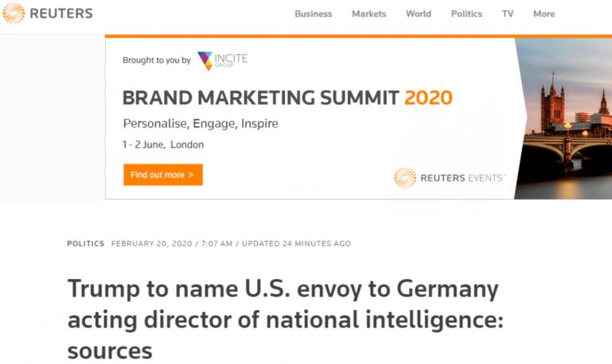Click the REUTERS wordmark in header
This screenshot has width=612, height=364.
pyautogui.click(x=61, y=14)
